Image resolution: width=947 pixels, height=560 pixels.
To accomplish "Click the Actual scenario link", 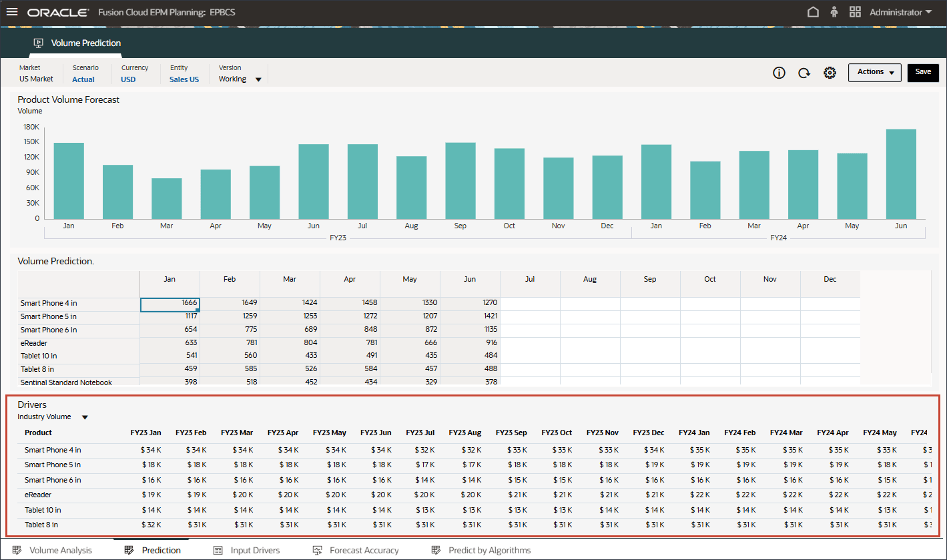I will [83, 79].
